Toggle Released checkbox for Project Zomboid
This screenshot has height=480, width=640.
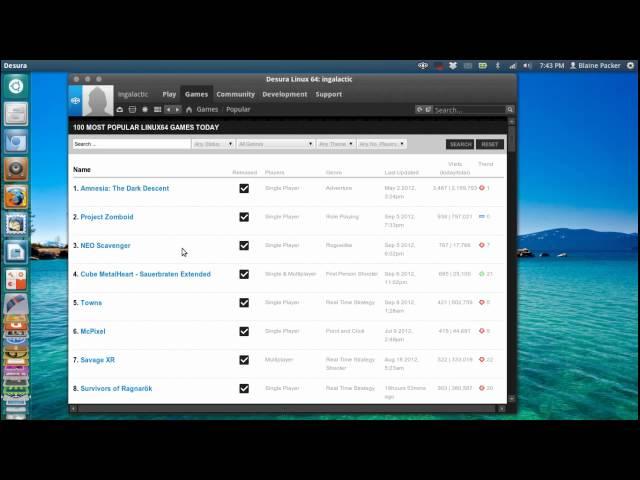(244, 217)
